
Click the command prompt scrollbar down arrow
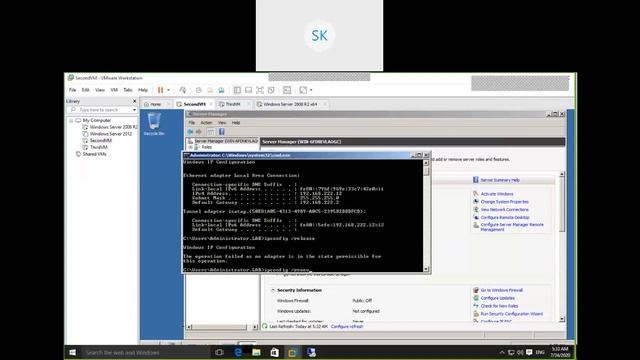tap(426, 269)
